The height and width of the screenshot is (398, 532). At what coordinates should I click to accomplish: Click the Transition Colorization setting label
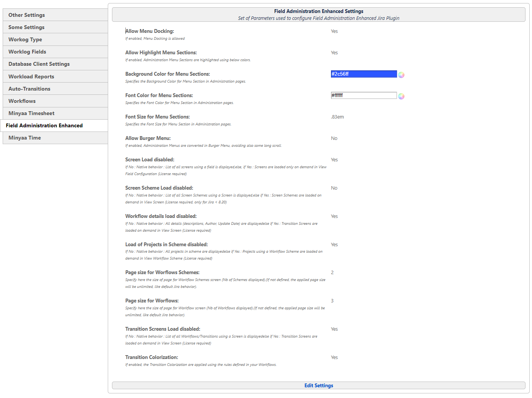coord(152,357)
